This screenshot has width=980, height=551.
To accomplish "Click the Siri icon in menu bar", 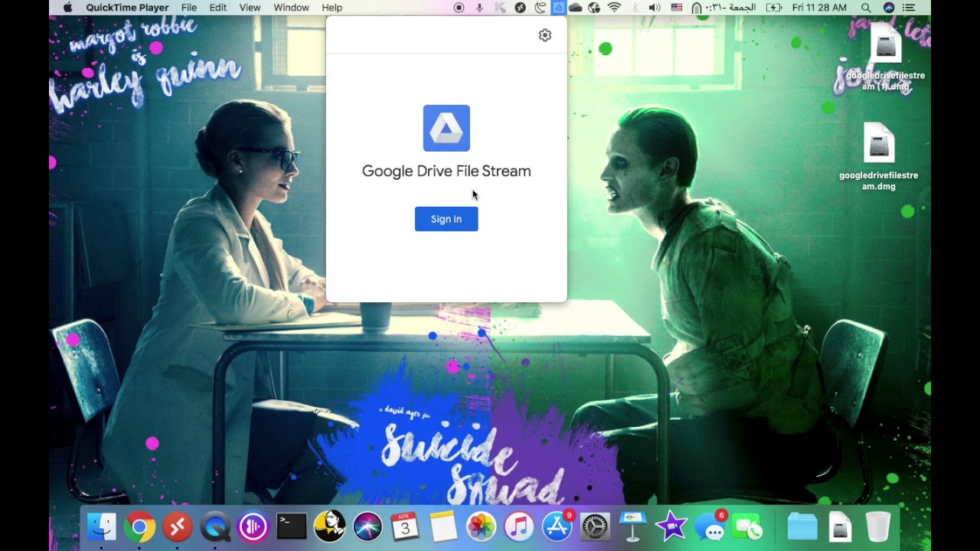I will (889, 8).
